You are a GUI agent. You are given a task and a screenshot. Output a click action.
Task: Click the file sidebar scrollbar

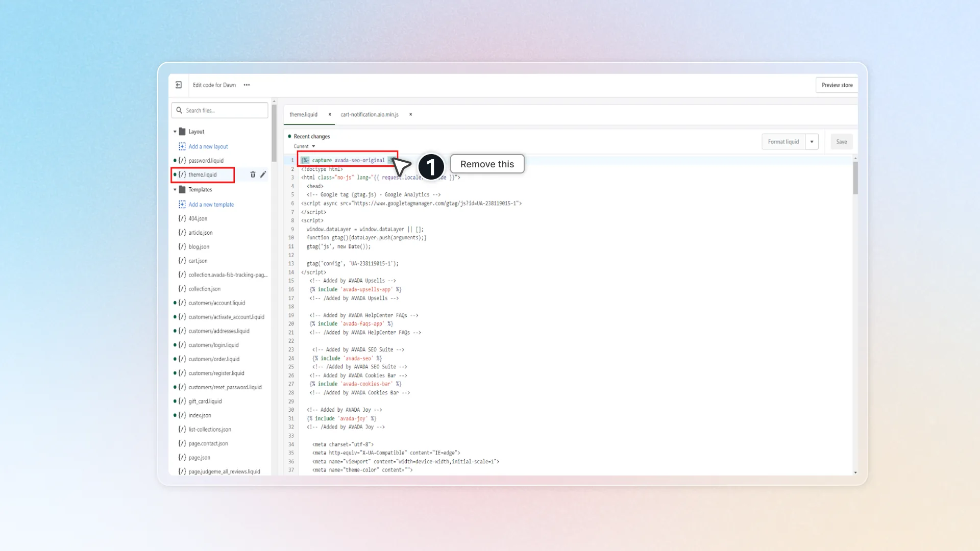(x=274, y=134)
